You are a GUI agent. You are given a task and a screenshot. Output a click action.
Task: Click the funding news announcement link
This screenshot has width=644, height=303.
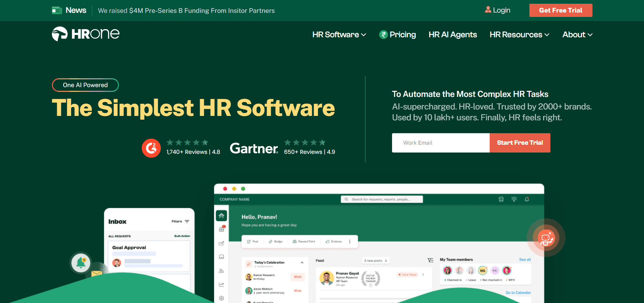click(186, 11)
